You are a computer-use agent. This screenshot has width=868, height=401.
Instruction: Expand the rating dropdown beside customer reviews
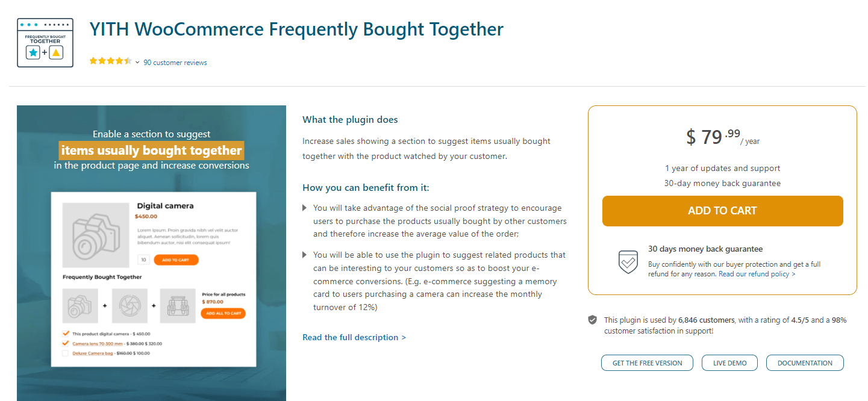point(137,61)
